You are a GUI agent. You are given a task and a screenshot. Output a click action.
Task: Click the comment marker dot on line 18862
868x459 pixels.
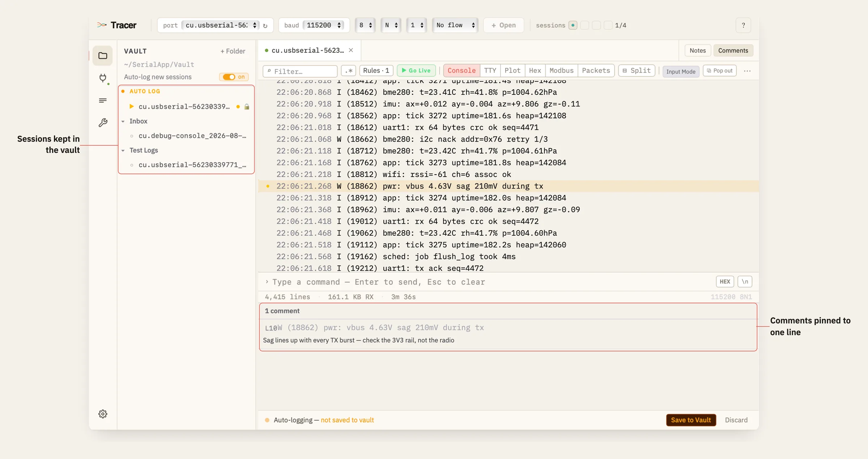pos(268,186)
